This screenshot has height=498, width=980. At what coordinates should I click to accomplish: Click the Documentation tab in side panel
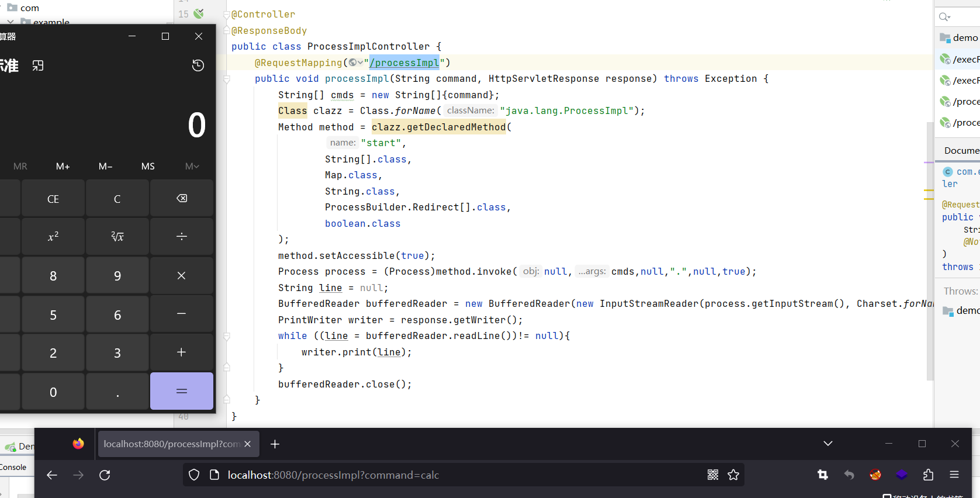[961, 150]
